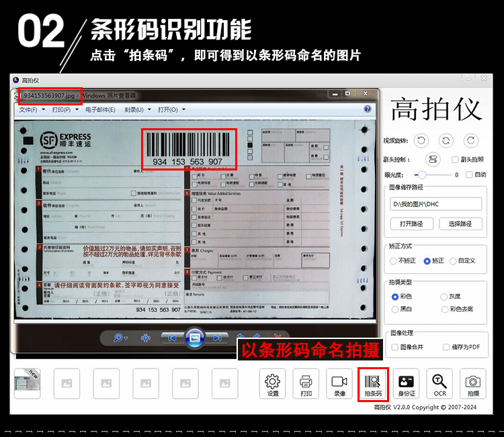Image resolution: width=504 pixels, height=437 pixels.
Task: Rotate video counterclockwise (first rotation icon)
Action: pos(421,140)
